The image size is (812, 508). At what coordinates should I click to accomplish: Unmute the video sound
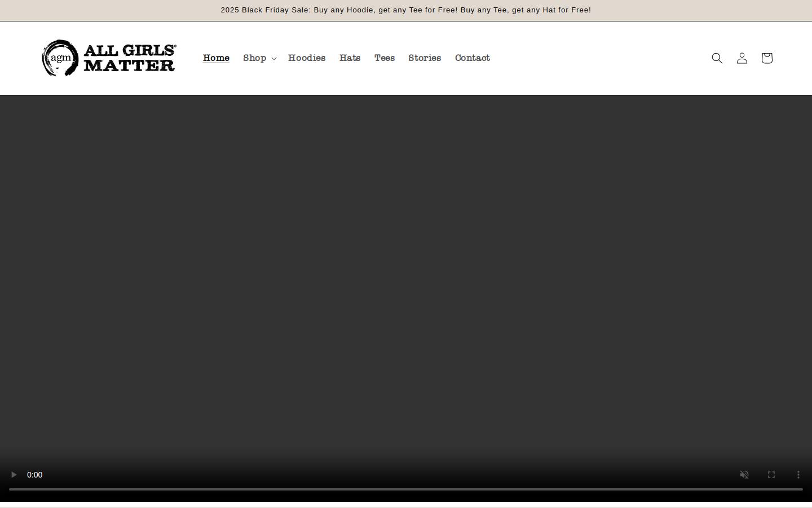pos(744,475)
